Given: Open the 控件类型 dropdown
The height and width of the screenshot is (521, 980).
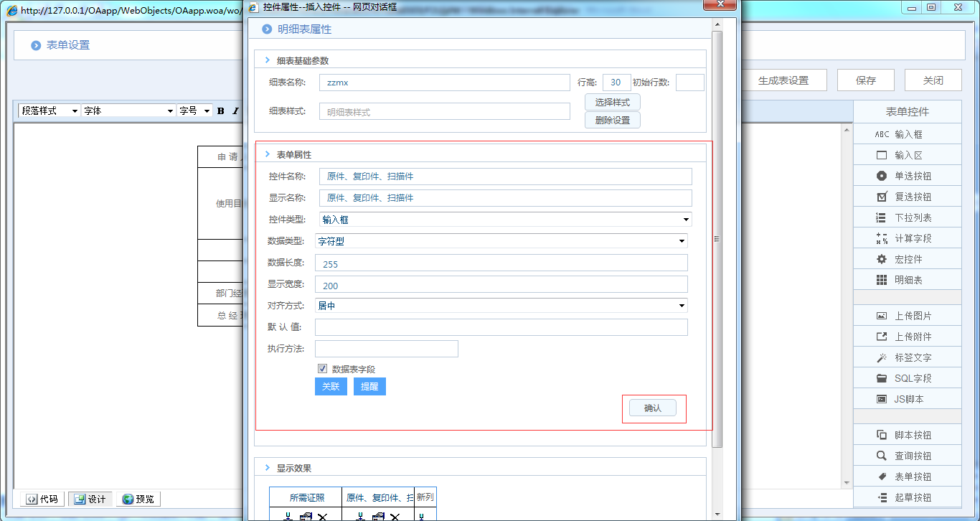Looking at the screenshot, I should [686, 219].
